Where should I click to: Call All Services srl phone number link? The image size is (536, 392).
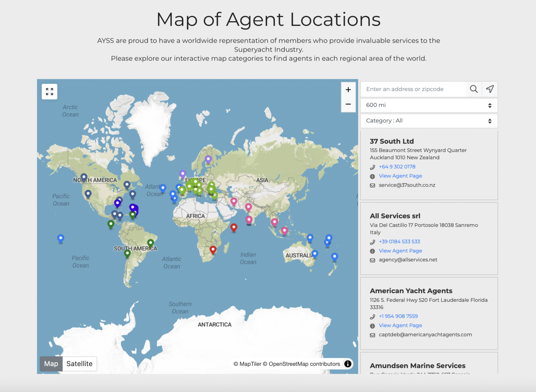click(399, 242)
